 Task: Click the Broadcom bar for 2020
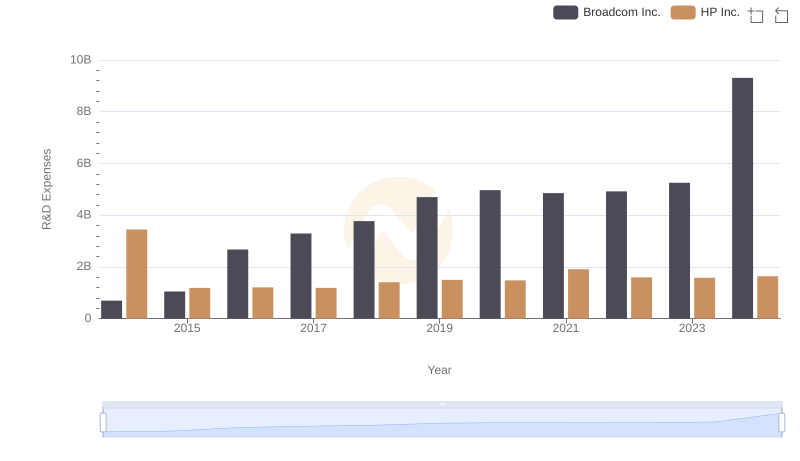coord(490,254)
